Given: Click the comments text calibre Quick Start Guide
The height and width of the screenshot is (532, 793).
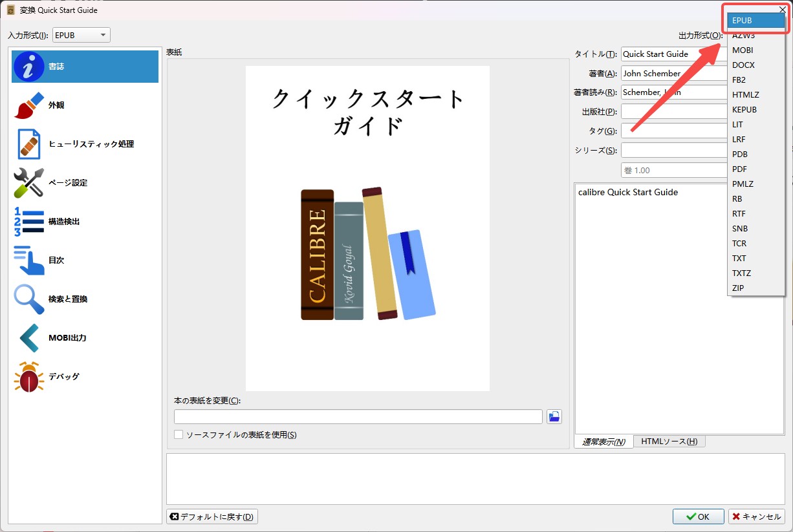Looking at the screenshot, I should 628,192.
